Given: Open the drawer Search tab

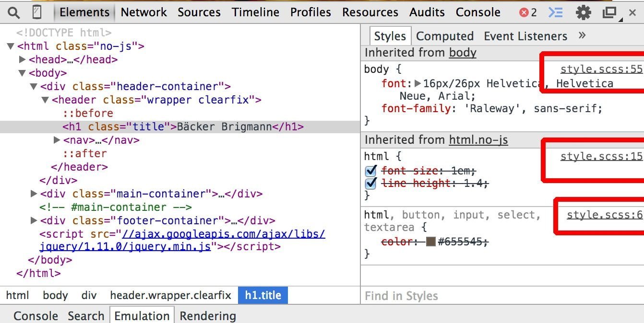Looking at the screenshot, I should pos(86,316).
